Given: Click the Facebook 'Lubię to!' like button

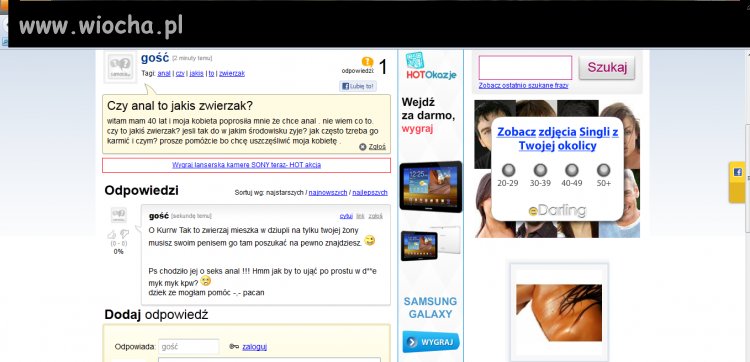Looking at the screenshot, I should click(x=358, y=87).
